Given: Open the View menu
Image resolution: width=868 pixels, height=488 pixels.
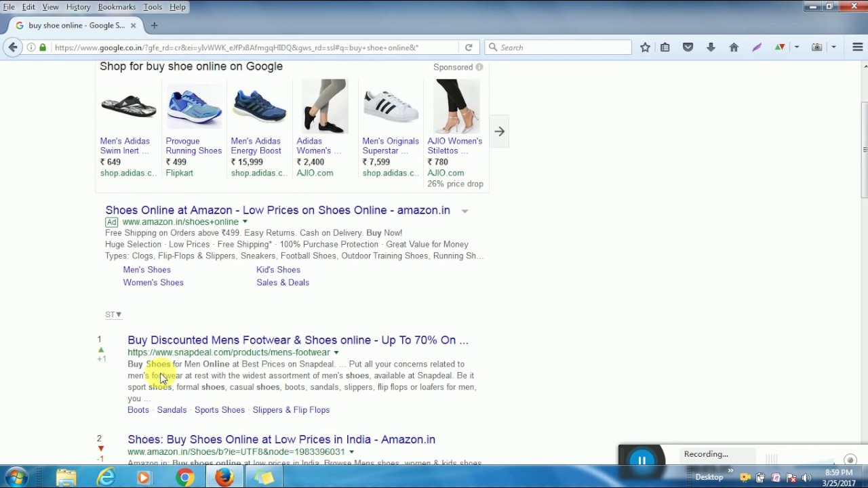Looking at the screenshot, I should pos(50,7).
